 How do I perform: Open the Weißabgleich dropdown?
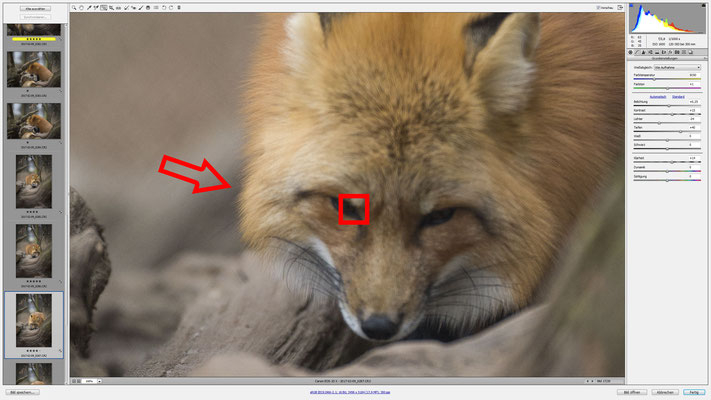(677, 67)
